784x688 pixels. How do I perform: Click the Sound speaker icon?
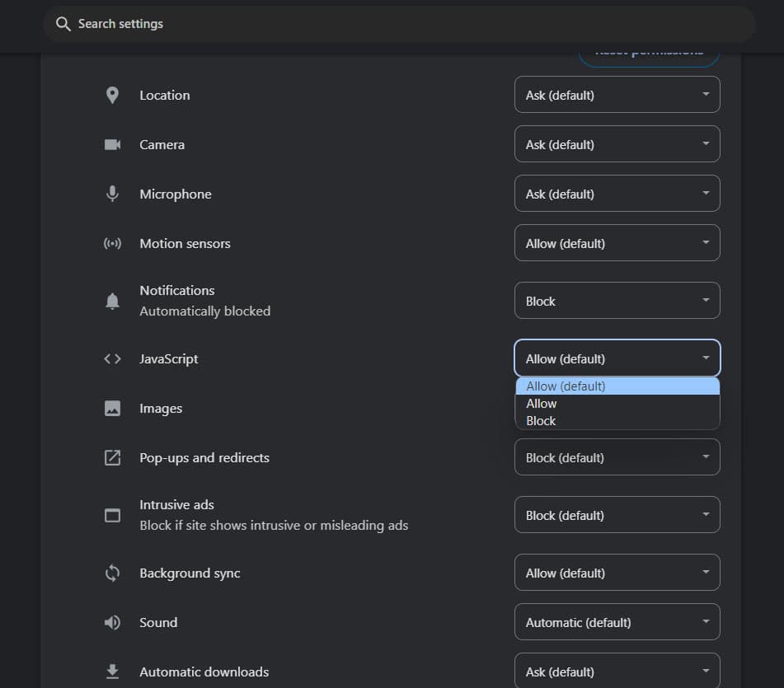pos(113,623)
